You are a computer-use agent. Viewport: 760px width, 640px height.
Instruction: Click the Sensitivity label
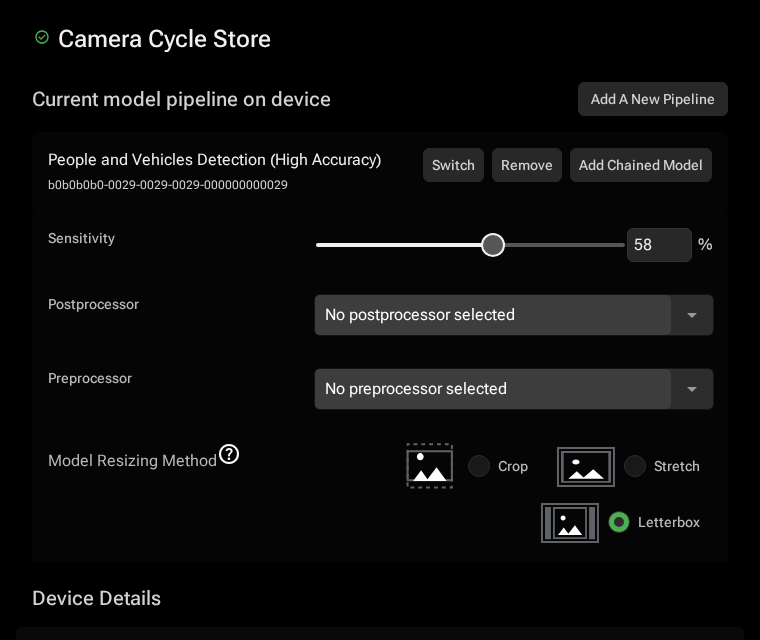[81, 238]
